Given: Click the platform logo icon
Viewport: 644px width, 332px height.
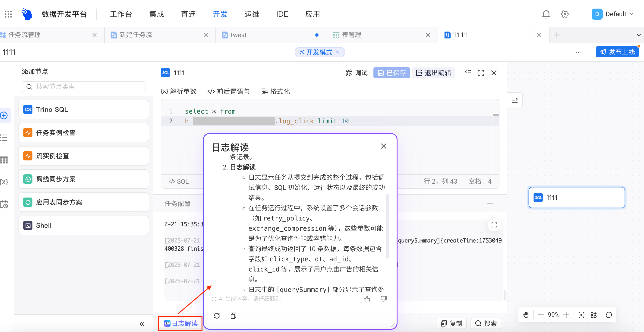Looking at the screenshot, I should [x=27, y=14].
